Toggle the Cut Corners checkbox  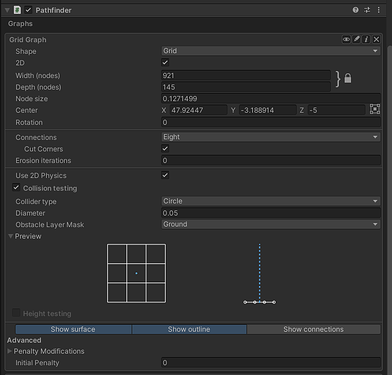[x=165, y=148]
